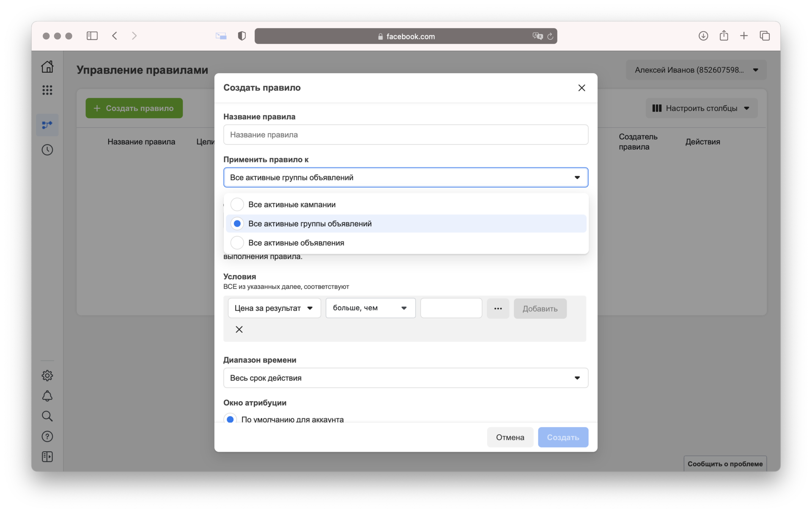Select "Все активные группы объявлений" list item
This screenshot has width=812, height=513.
pyautogui.click(x=310, y=224)
